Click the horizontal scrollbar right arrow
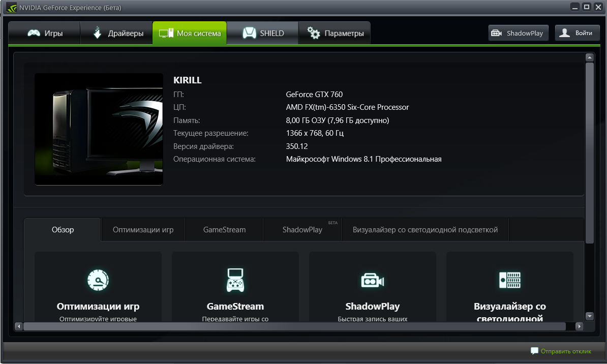The width and height of the screenshot is (607, 364). pos(579,326)
